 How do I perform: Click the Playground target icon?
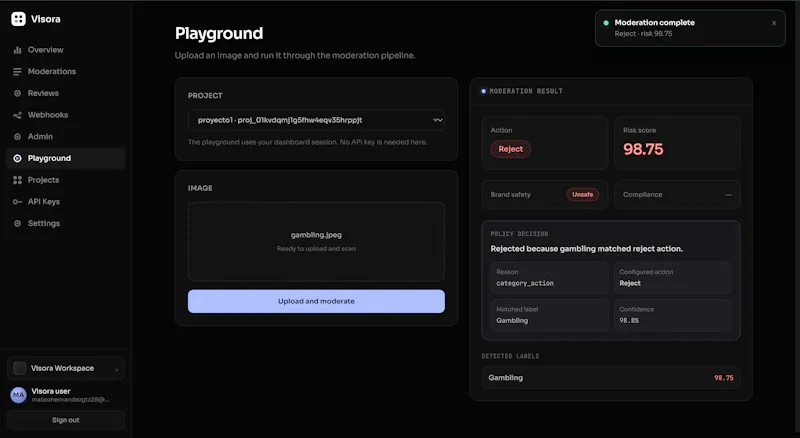[17, 158]
